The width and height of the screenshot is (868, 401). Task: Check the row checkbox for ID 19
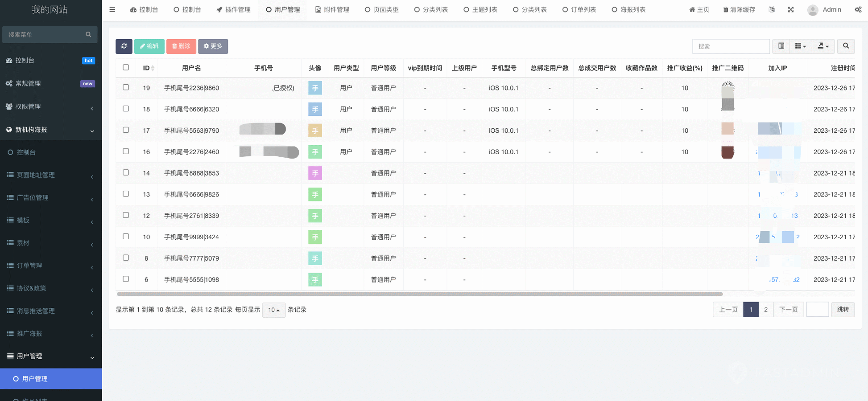point(126,88)
